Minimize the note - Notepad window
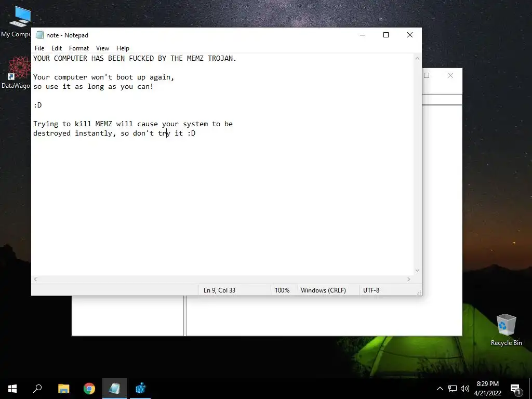The width and height of the screenshot is (532, 399). pos(362,35)
